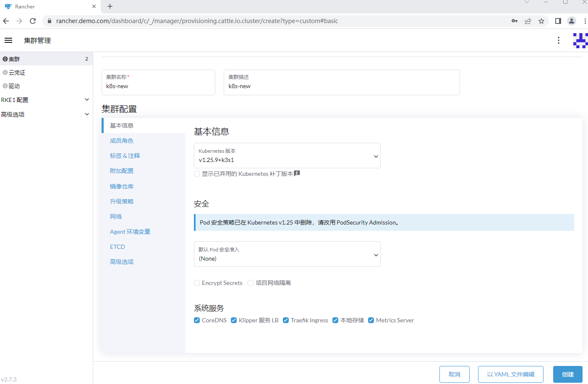Uncheck Traefik Ingress service

pyautogui.click(x=286, y=320)
